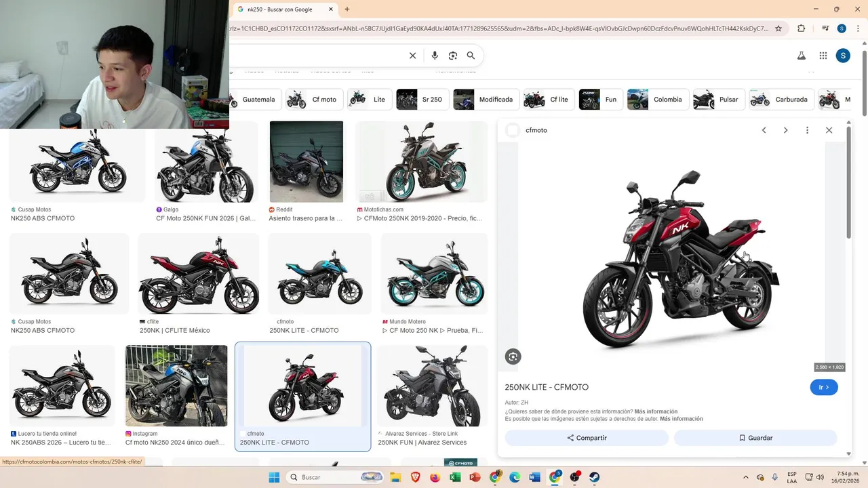The width and height of the screenshot is (868, 488).
Task: Filter results by Cf moto chip
Action: (x=314, y=100)
